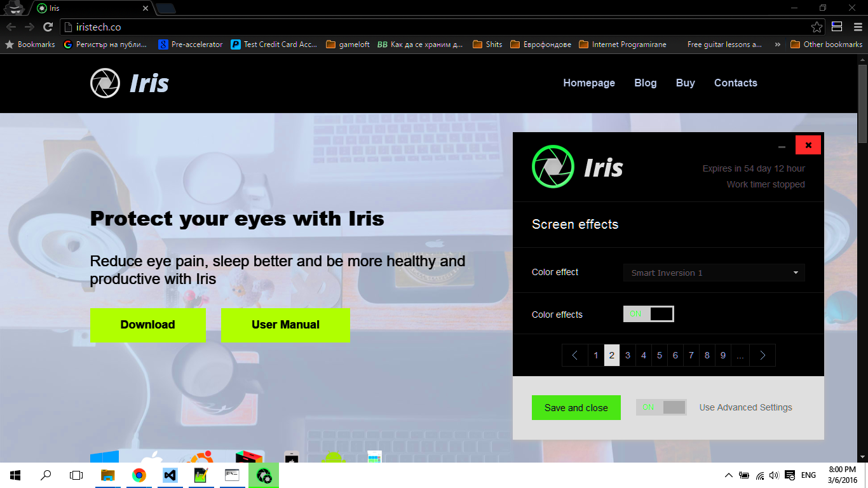Open the Other bookmarks folder
This screenshot has height=488, width=868.
pos(827,44)
